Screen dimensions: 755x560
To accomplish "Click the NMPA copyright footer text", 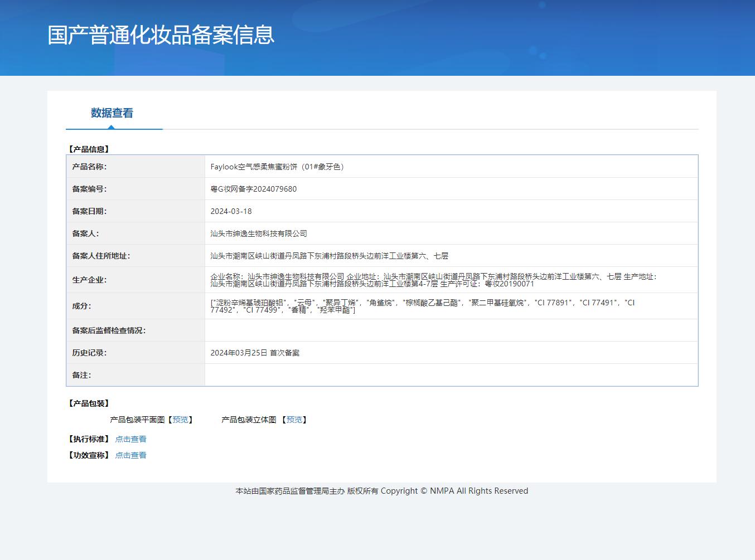I will coord(381,491).
